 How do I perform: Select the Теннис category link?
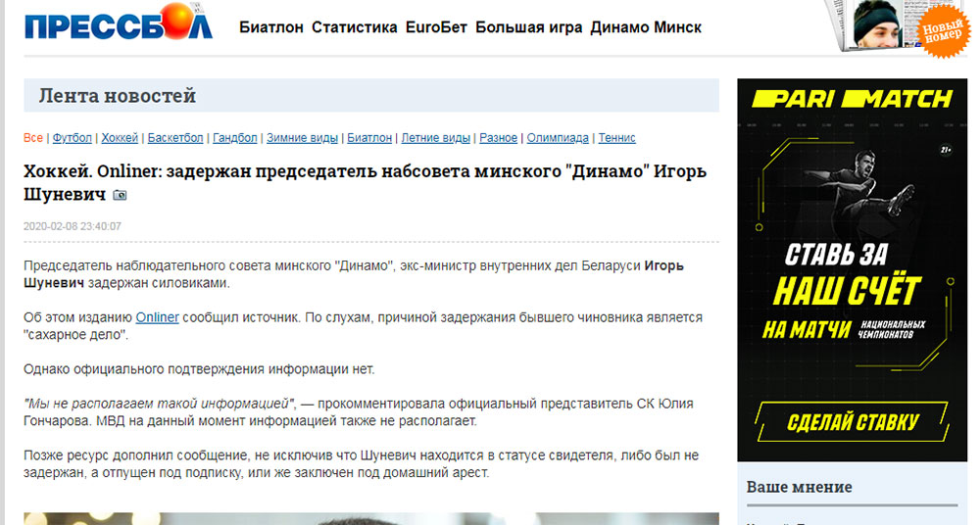point(616,138)
